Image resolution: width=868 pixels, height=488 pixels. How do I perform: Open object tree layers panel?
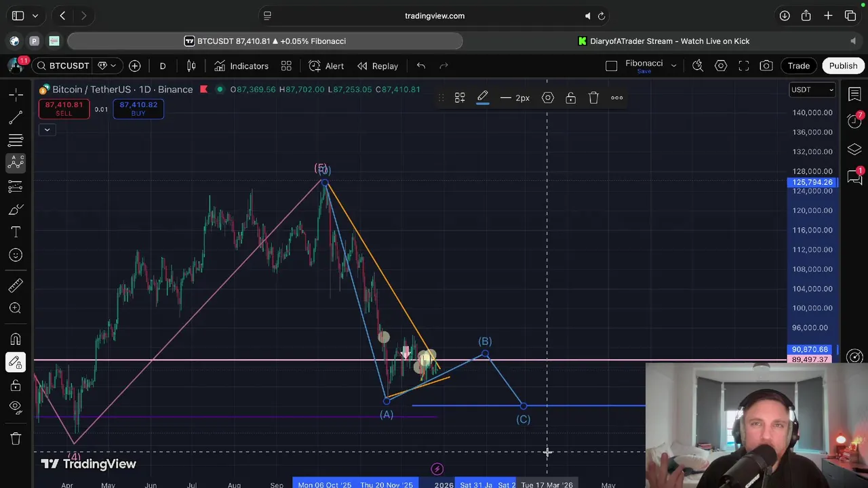point(854,149)
